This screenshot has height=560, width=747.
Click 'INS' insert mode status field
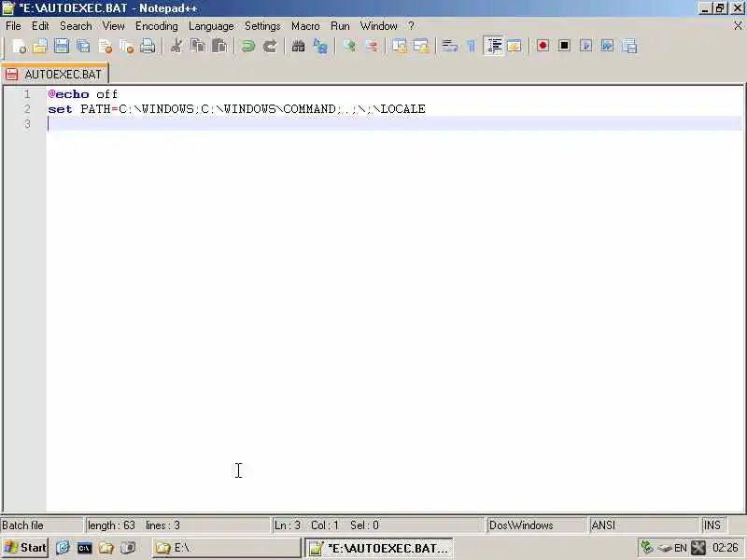712,525
